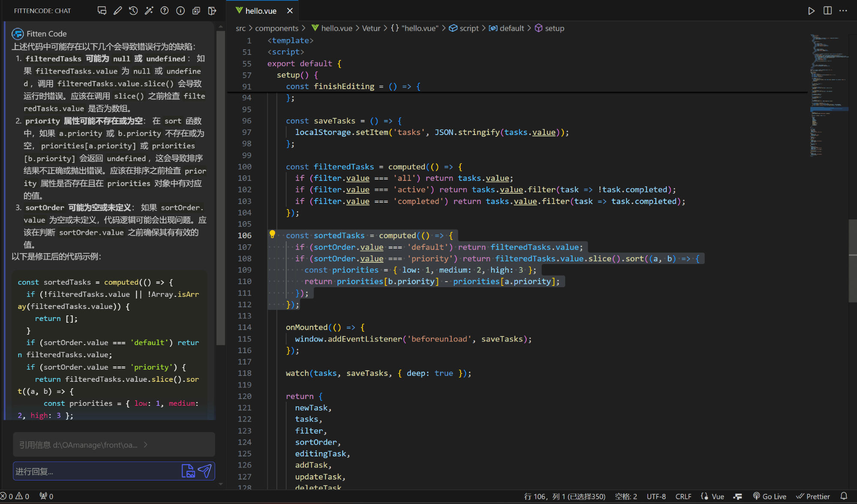Open "hello.vue" braces breadcrumb dropdown
Image resolution: width=857 pixels, height=504 pixels.
(414, 28)
